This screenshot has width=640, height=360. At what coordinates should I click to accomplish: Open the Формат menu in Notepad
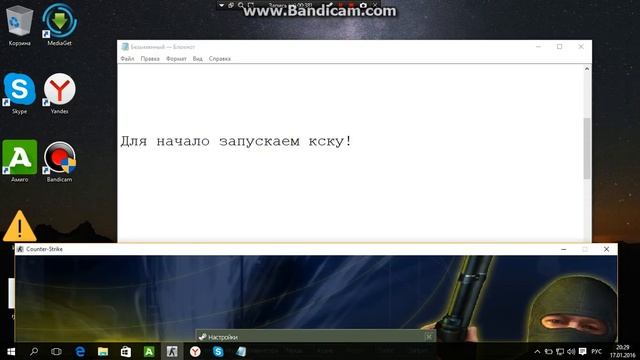[176, 59]
